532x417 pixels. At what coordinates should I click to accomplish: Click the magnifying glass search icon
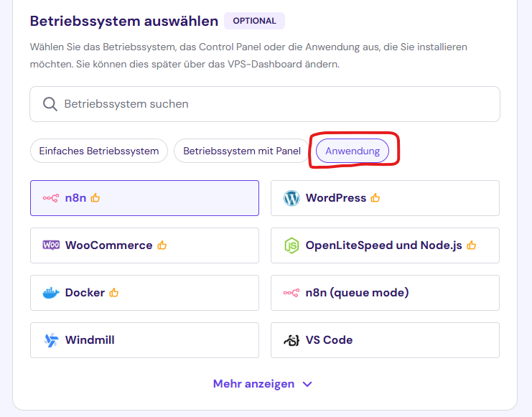point(50,104)
